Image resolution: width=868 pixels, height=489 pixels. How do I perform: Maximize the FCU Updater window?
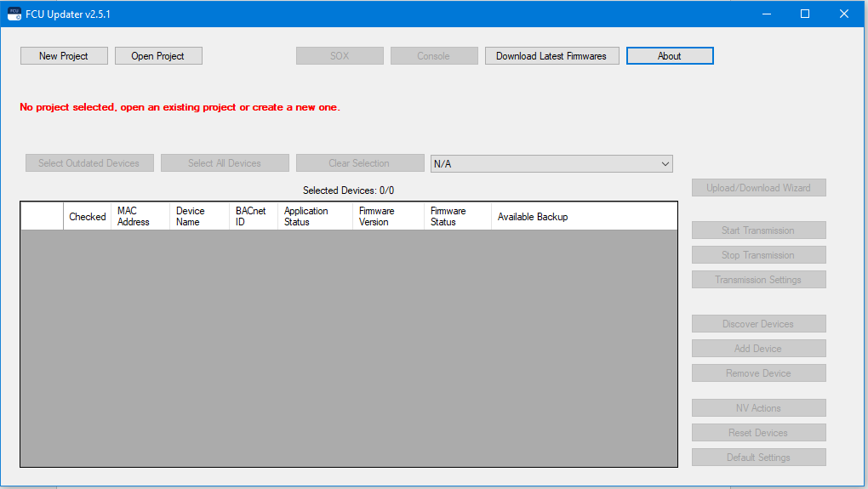click(x=805, y=14)
